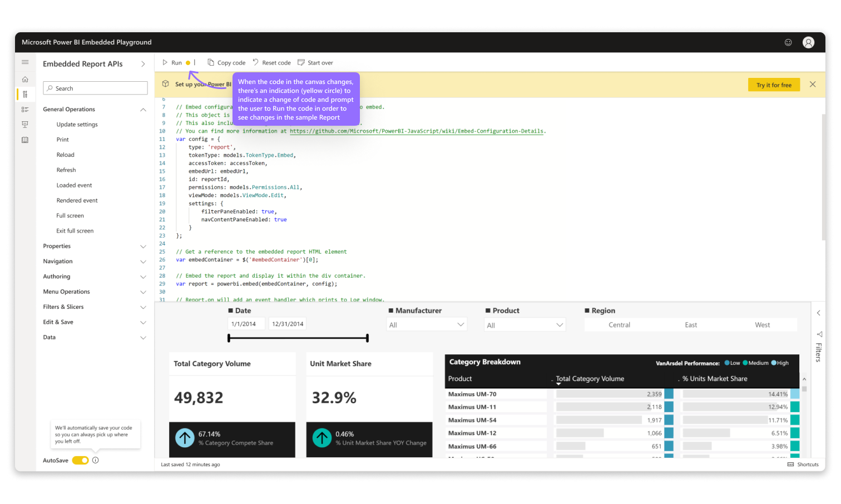The image size is (841, 504).
Task: Click the Unit Market Share YOY arrow icon
Action: click(x=321, y=438)
